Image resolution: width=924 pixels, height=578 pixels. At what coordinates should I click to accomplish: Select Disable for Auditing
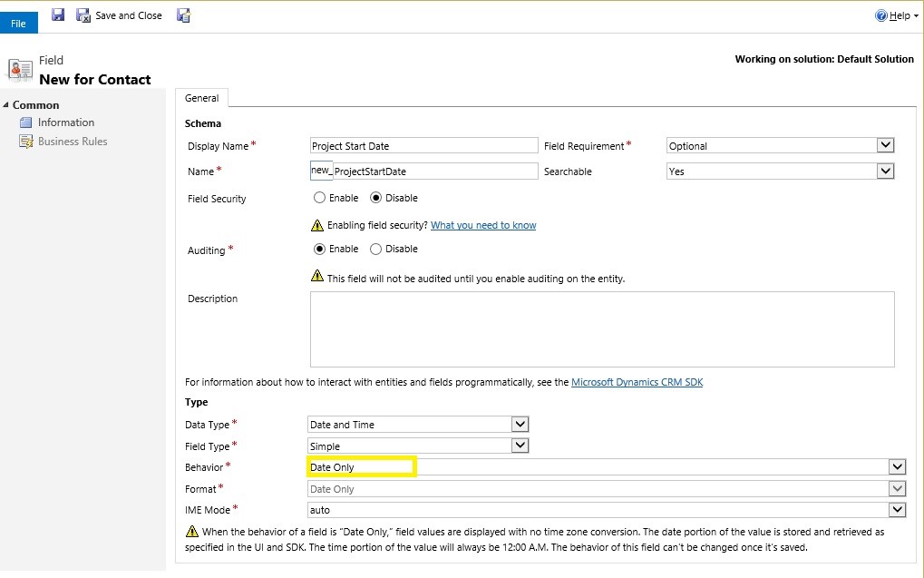tap(375, 249)
